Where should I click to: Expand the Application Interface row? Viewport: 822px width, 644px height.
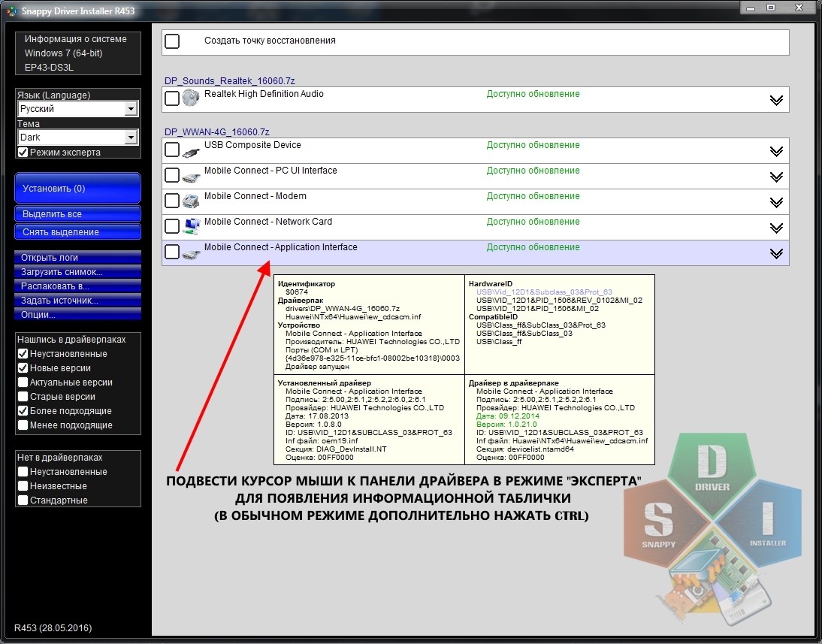pyautogui.click(x=776, y=253)
